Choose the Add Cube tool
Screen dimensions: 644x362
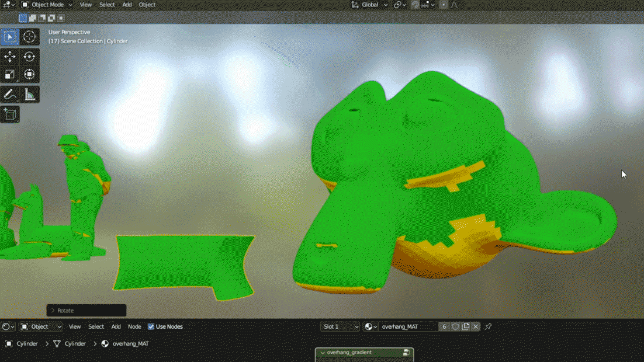pos(10,114)
